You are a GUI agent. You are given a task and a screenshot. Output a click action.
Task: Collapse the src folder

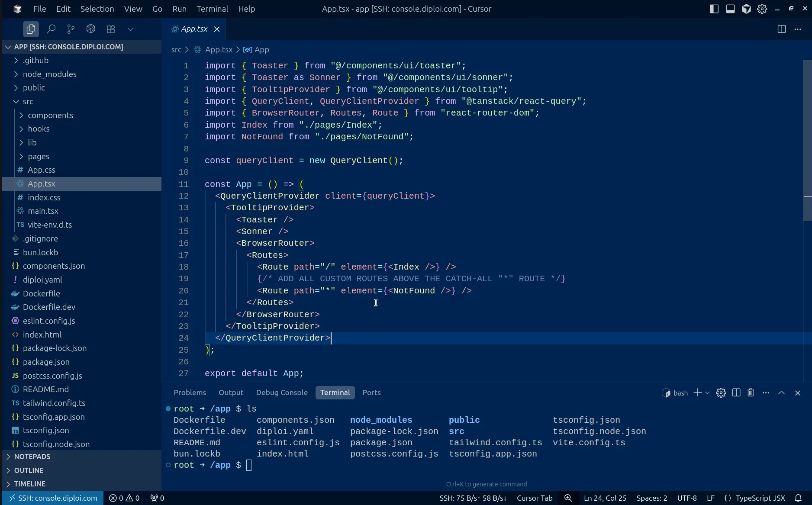point(28,101)
